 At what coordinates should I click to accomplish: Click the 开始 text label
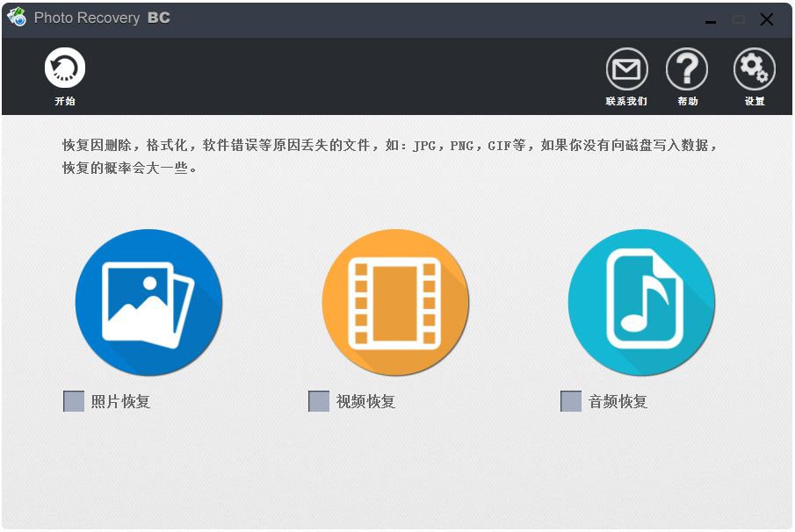pos(65,101)
